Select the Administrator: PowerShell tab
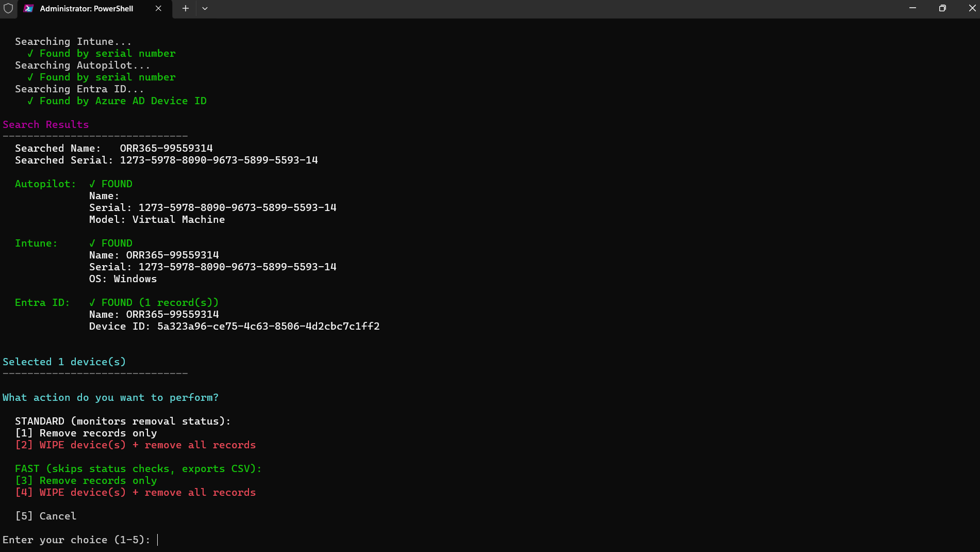 [88, 9]
